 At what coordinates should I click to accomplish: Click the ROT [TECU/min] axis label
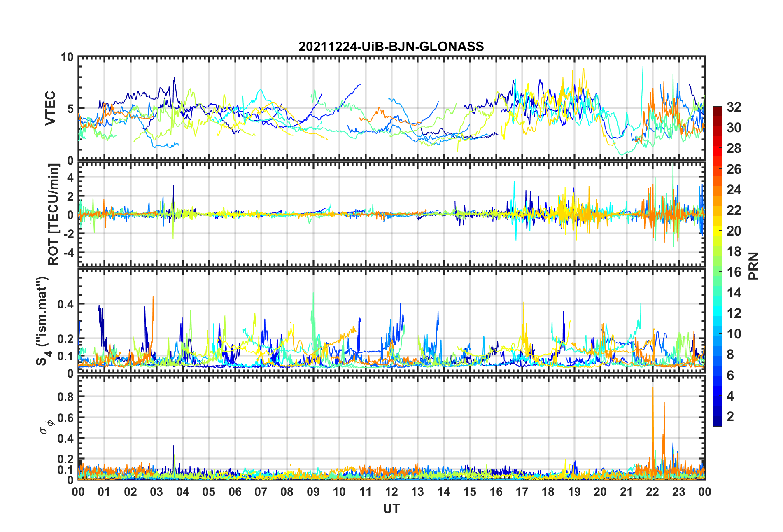pos(53,215)
